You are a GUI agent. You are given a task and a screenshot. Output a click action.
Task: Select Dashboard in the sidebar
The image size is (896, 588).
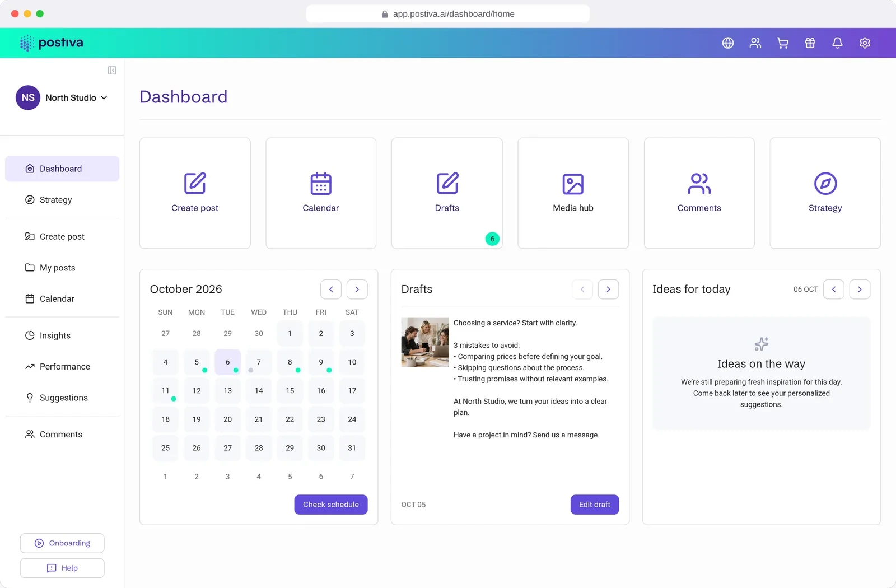62,169
